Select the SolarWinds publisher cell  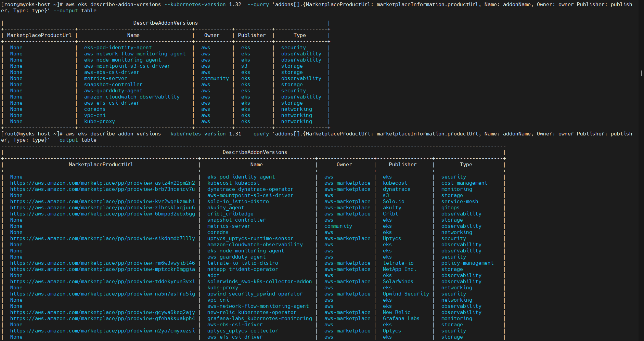[398, 281]
